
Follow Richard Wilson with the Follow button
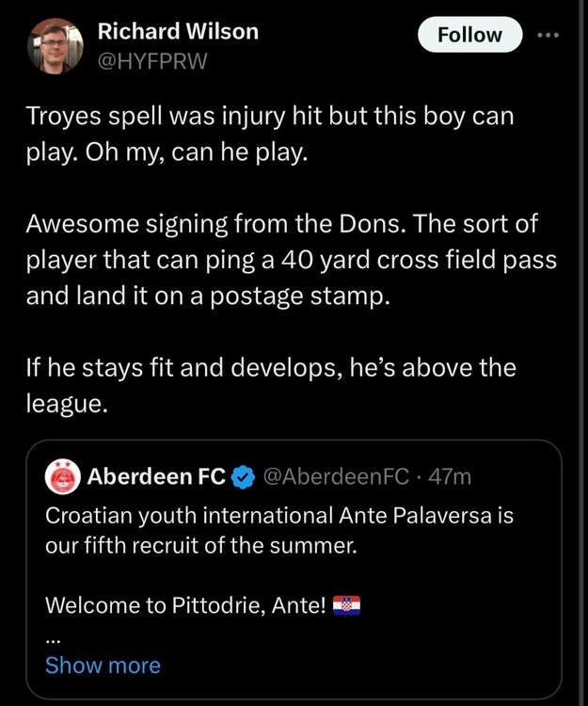[x=469, y=36]
